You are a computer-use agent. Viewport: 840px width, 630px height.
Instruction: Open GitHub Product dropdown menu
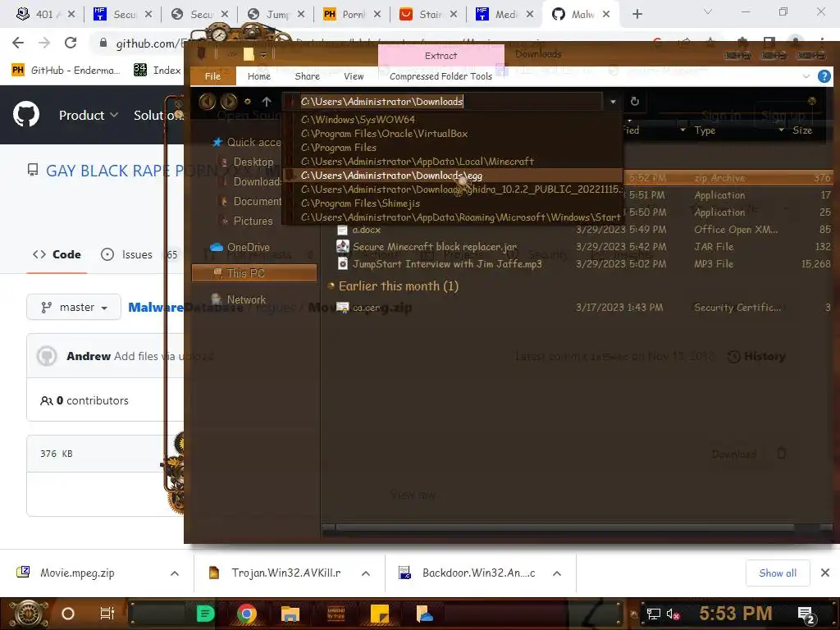click(x=89, y=115)
